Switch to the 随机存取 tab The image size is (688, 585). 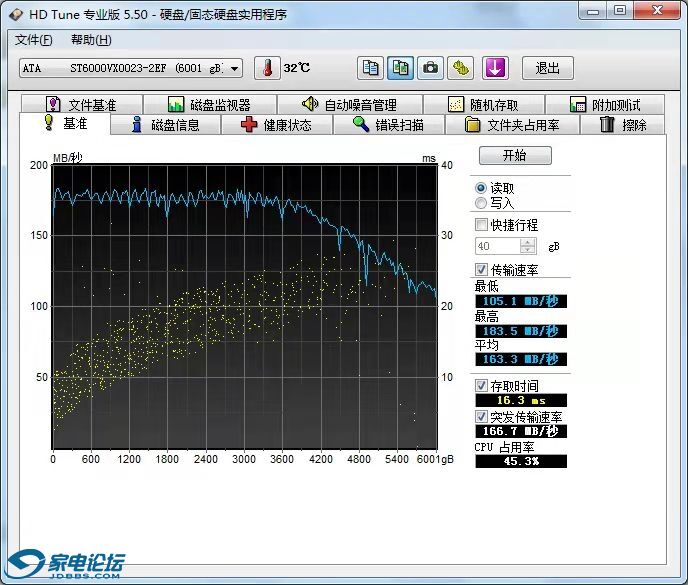[484, 104]
